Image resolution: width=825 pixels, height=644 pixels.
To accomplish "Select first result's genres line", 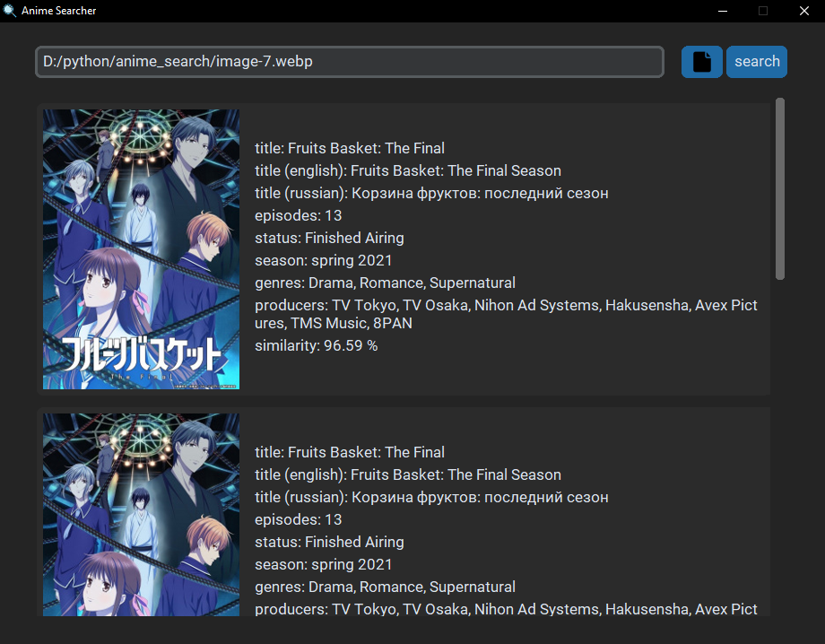I will 385,283.
